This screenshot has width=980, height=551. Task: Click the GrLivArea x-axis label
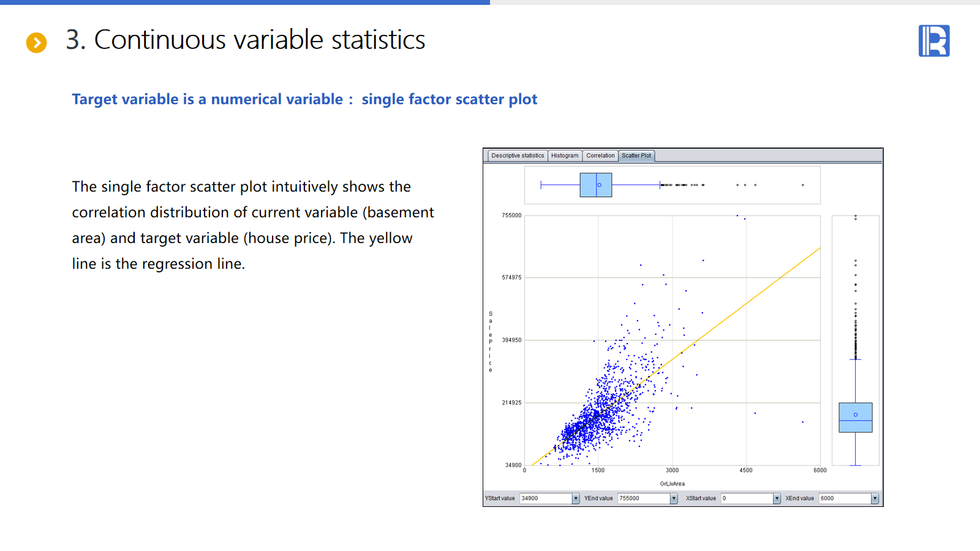tap(672, 484)
